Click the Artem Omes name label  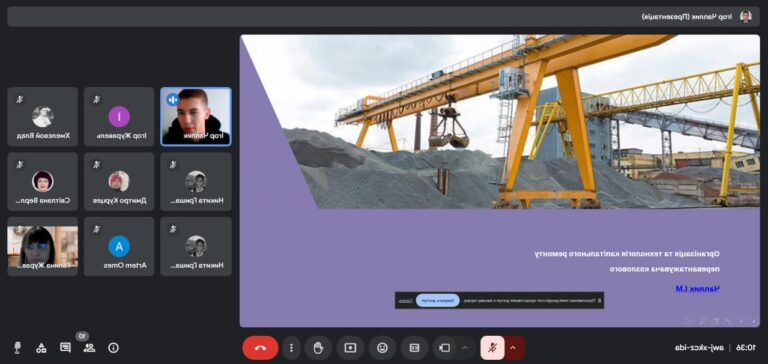125,266
